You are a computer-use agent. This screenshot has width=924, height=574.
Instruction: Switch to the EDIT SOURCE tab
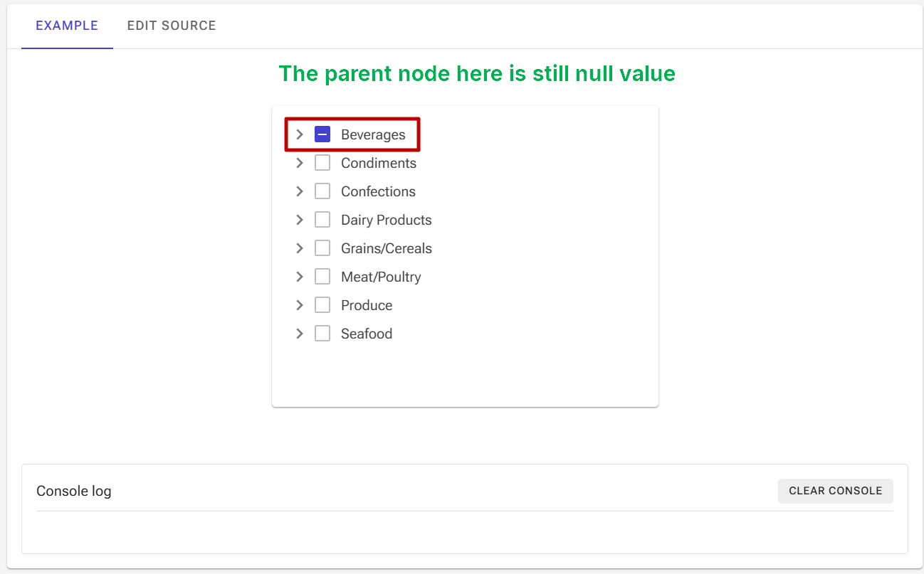tap(172, 26)
